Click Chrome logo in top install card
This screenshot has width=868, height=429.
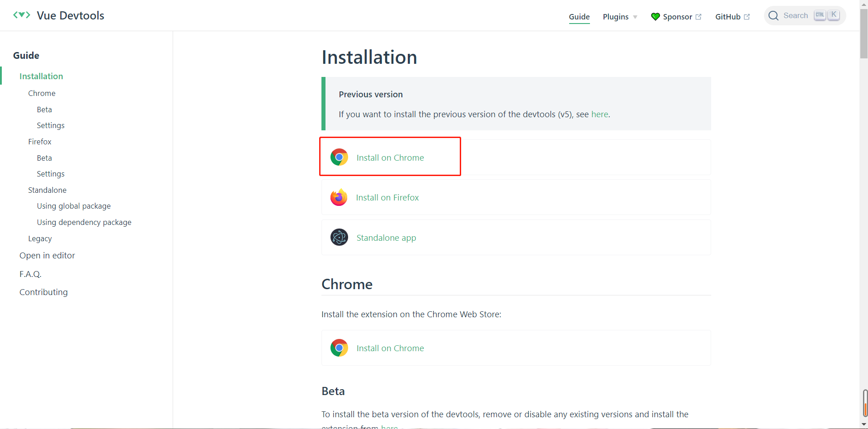[x=339, y=157]
